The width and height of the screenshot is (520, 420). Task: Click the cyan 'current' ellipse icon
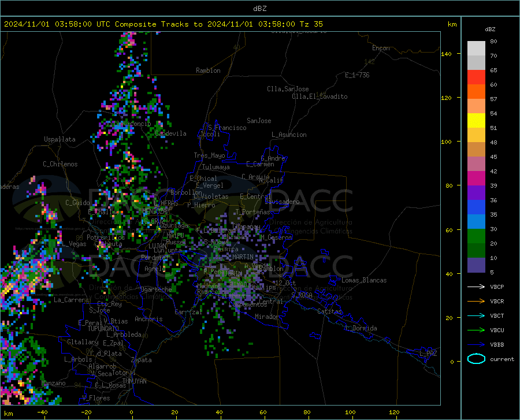[x=476, y=359]
